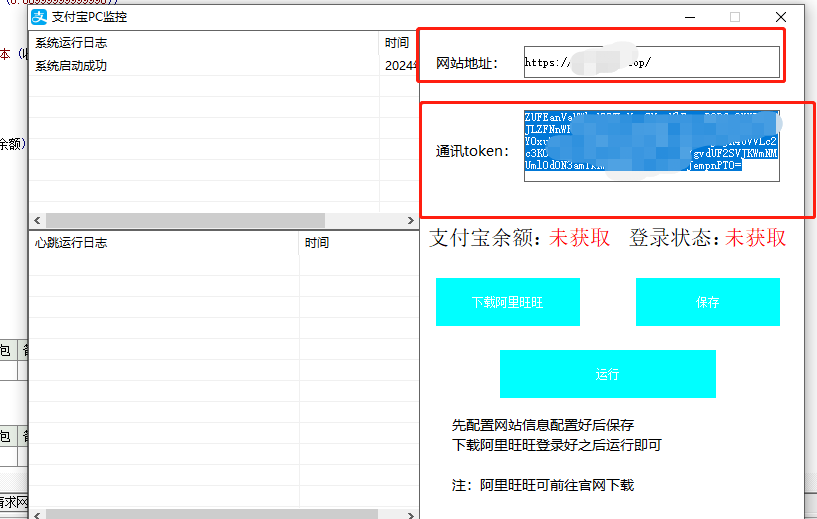817x519 pixels.
Task: Click the 下载阿里旺旺 button
Action: [x=507, y=302]
